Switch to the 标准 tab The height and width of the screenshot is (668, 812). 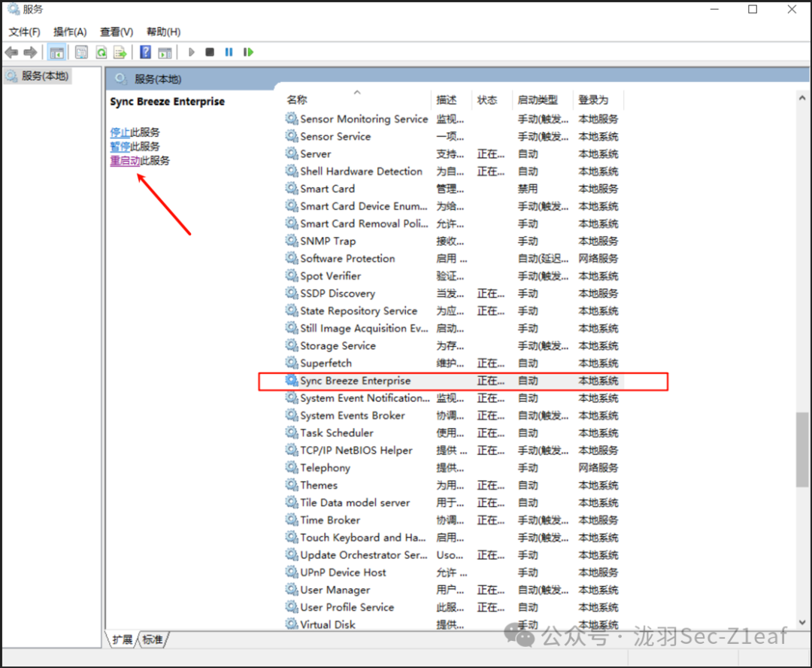point(153,639)
